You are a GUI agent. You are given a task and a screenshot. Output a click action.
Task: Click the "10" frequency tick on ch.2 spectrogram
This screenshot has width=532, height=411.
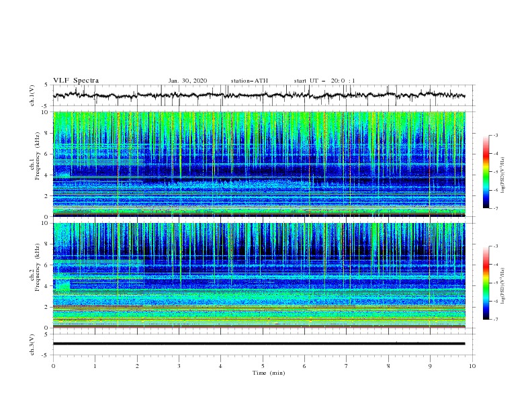pyautogui.click(x=45, y=223)
